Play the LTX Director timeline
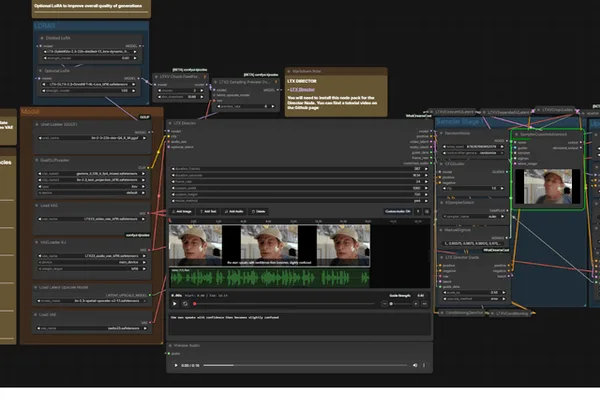 click(175, 304)
